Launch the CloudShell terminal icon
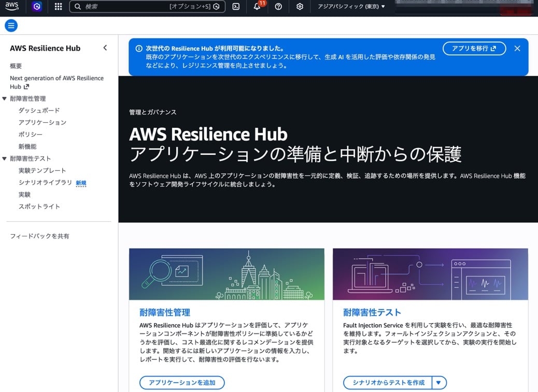 coord(236,7)
